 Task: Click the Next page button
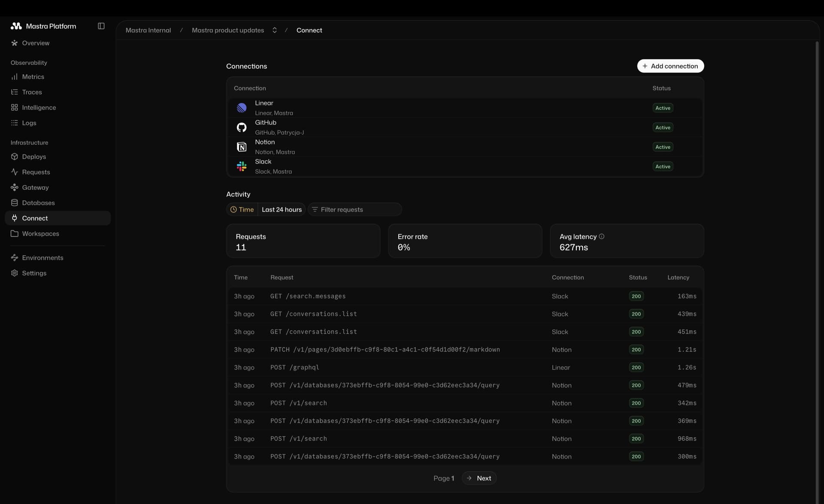pos(479,478)
